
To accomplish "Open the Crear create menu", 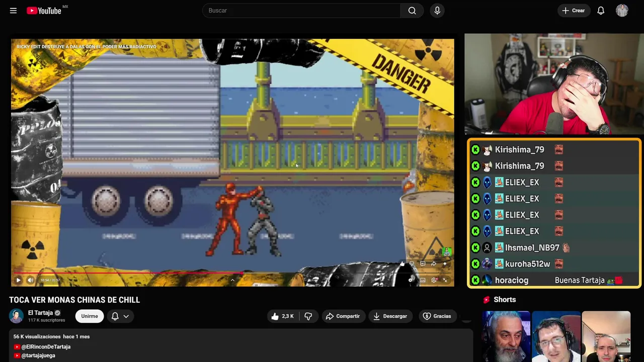I will point(574,11).
